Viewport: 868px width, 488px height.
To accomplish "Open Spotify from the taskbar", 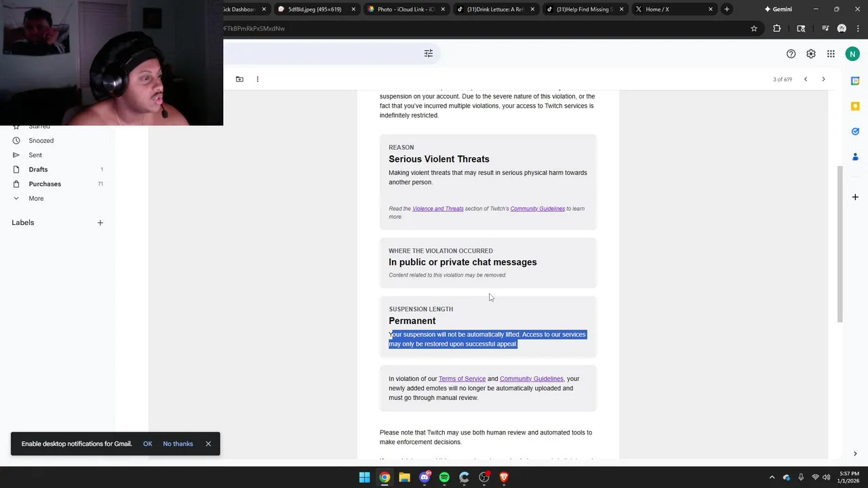I will (x=444, y=477).
